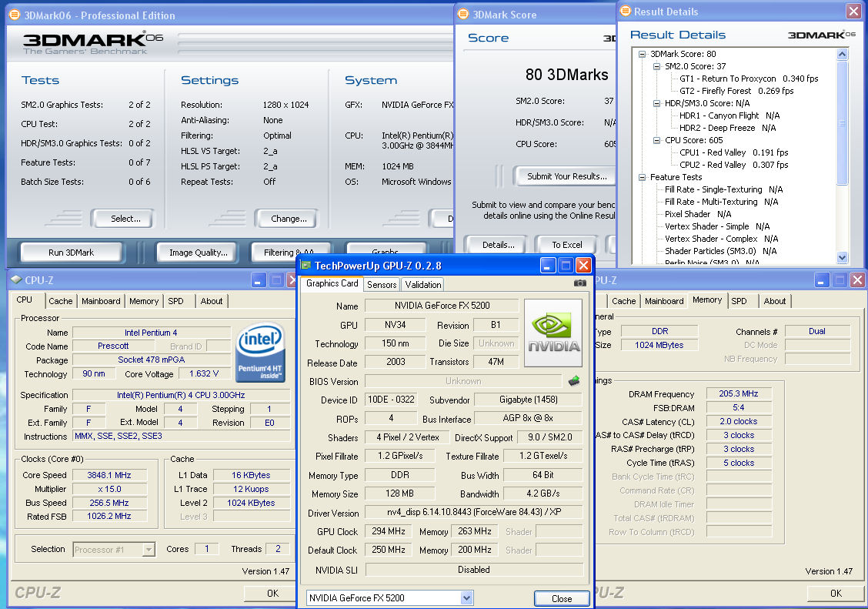Click OK in the left CPU-Z window
Screen dimensions: 868x609
pos(272,594)
